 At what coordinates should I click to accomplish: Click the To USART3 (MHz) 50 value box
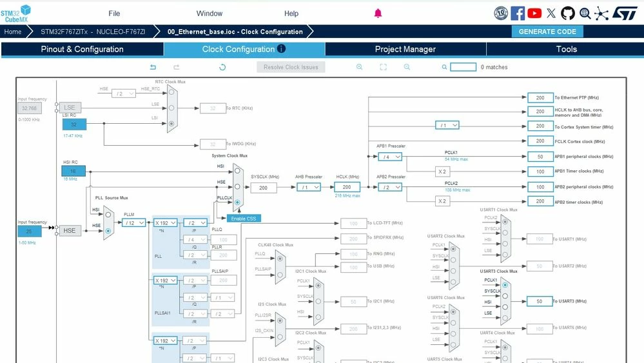pyautogui.click(x=540, y=301)
